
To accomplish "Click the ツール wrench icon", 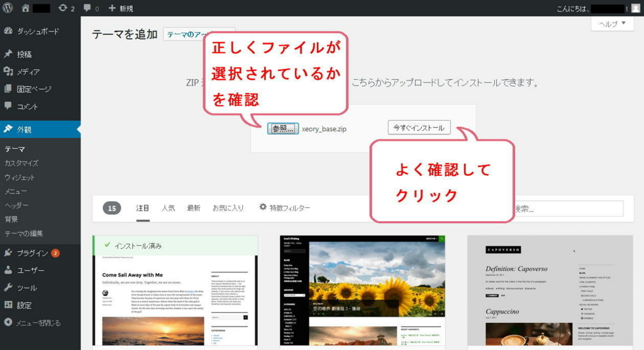I will 8,287.
